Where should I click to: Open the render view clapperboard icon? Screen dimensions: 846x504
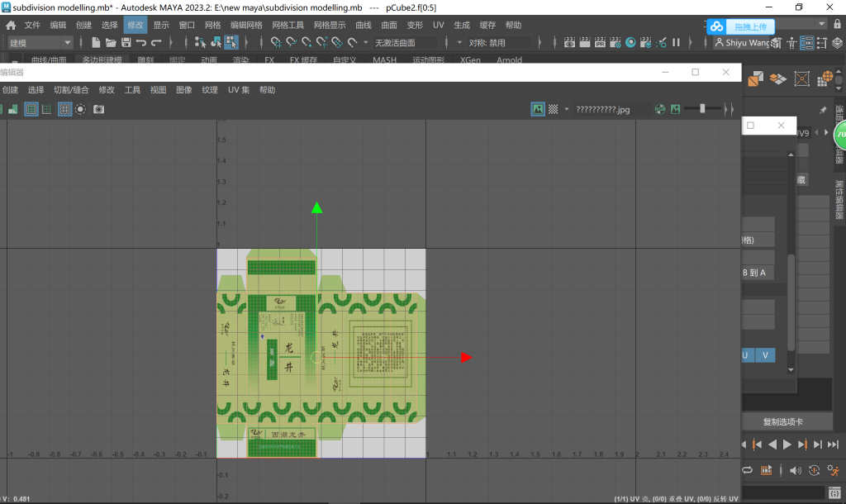coord(569,43)
